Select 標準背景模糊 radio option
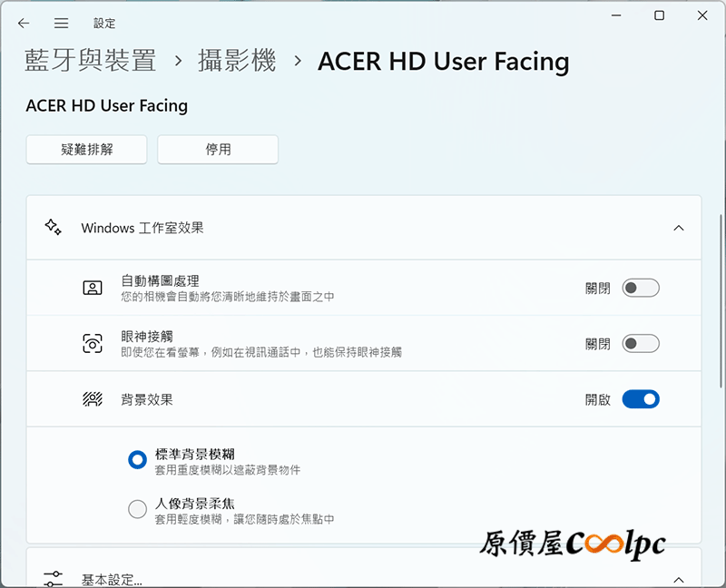This screenshot has width=726, height=588. pyautogui.click(x=138, y=460)
